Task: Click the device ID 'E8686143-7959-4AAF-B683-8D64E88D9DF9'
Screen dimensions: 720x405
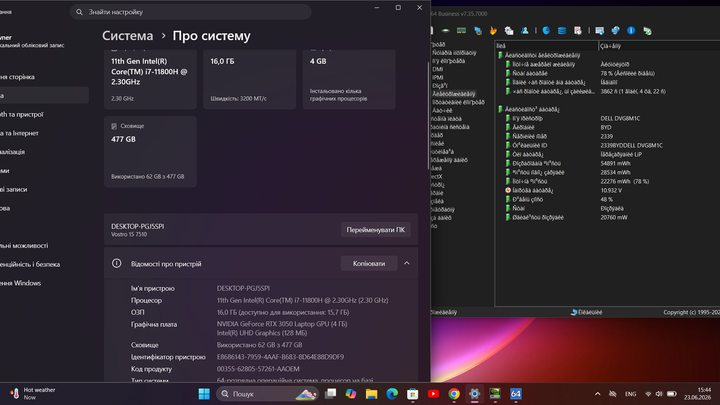Action: click(280, 357)
